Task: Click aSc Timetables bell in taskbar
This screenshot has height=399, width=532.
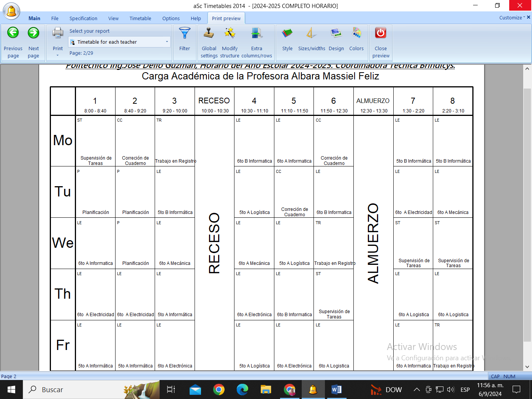Action: tap(313, 389)
